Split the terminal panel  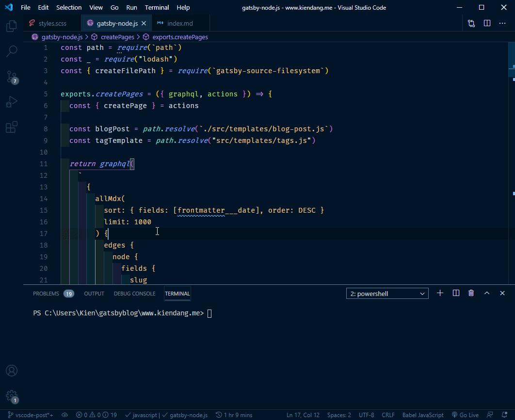(x=456, y=294)
